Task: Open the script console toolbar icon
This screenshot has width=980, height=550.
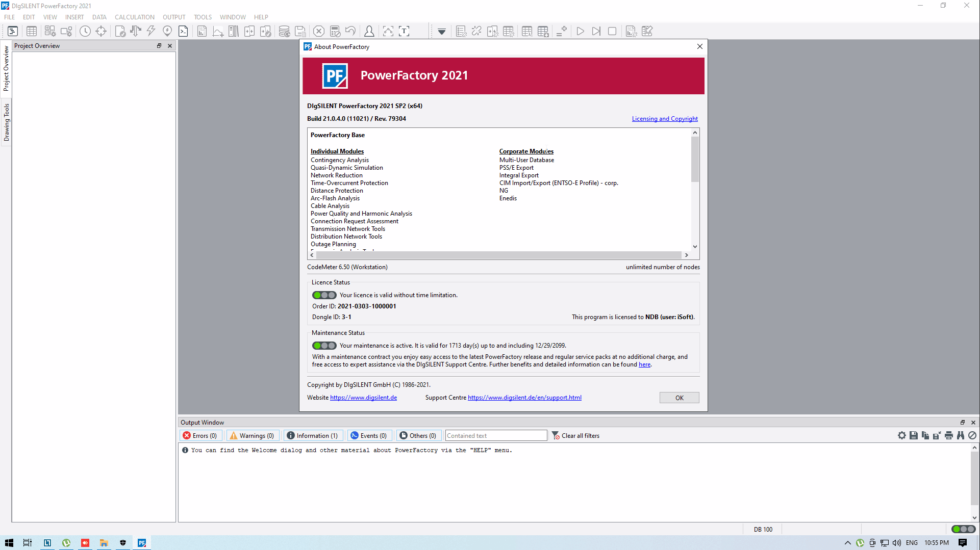Action: coord(183,32)
